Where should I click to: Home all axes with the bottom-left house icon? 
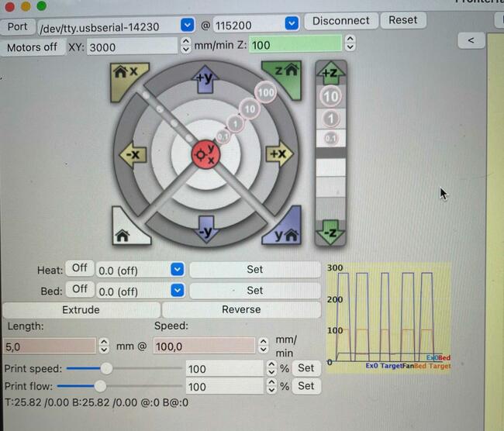tap(127, 230)
